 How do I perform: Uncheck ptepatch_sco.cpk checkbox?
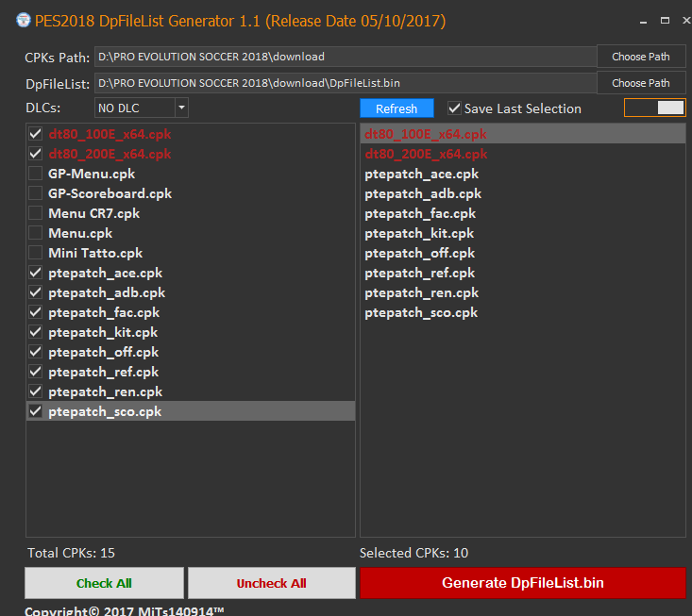(x=35, y=411)
